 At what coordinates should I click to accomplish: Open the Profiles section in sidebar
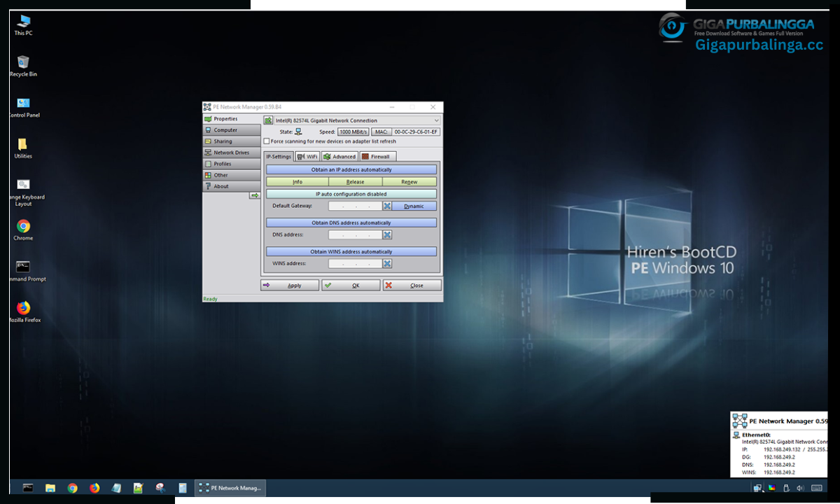click(232, 164)
